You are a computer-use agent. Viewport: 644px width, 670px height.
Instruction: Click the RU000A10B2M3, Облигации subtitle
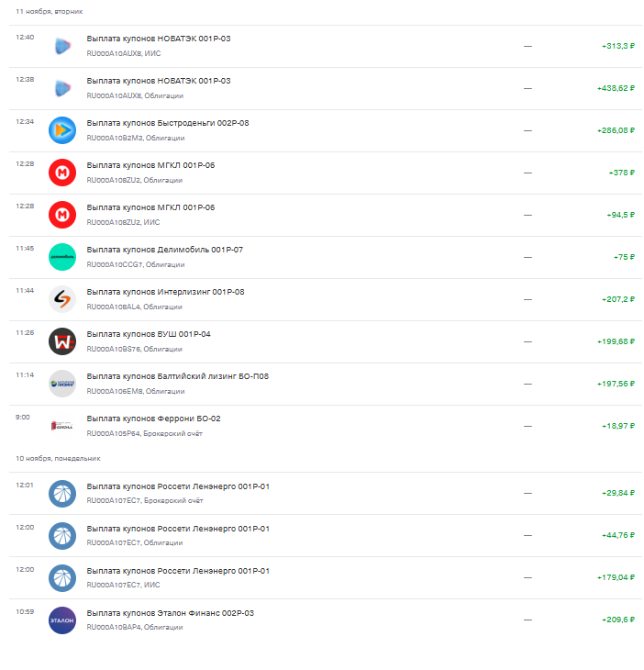click(x=136, y=138)
